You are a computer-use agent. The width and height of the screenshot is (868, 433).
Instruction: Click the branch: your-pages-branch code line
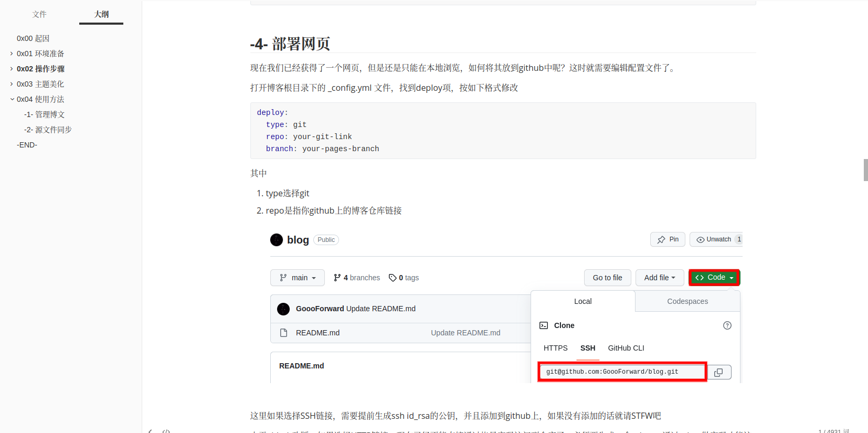click(322, 149)
